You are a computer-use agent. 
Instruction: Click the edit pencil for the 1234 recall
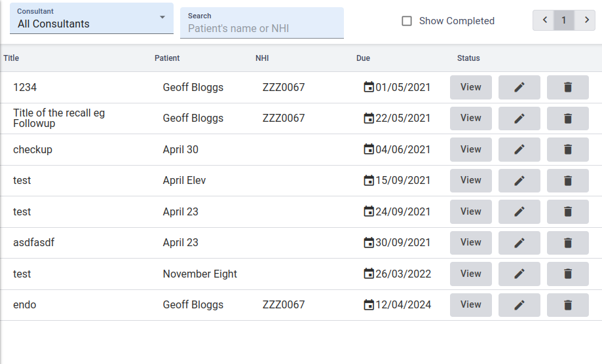point(519,87)
